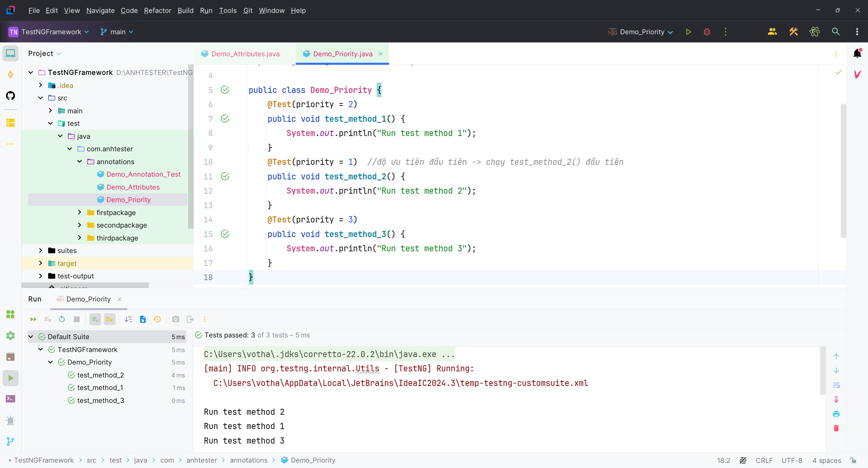
Task: Import tests from file icon
Action: pos(143,319)
